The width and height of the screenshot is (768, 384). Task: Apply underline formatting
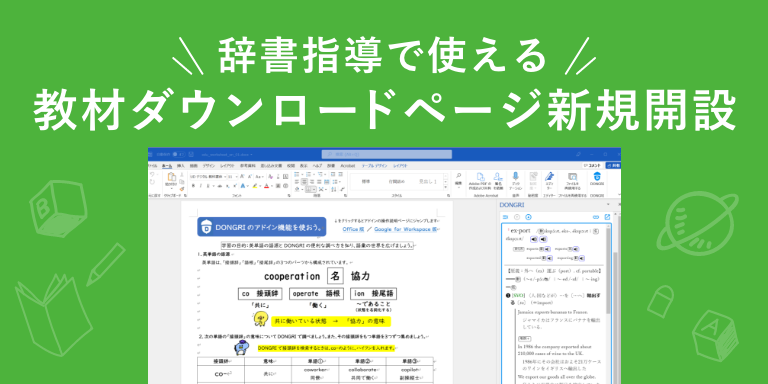pos(208,186)
